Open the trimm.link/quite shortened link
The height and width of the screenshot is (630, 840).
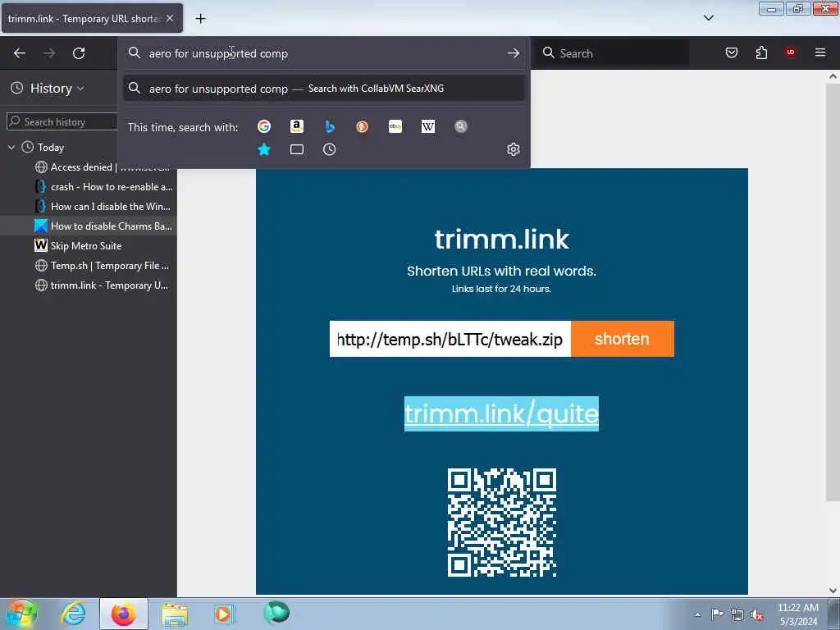coord(501,413)
